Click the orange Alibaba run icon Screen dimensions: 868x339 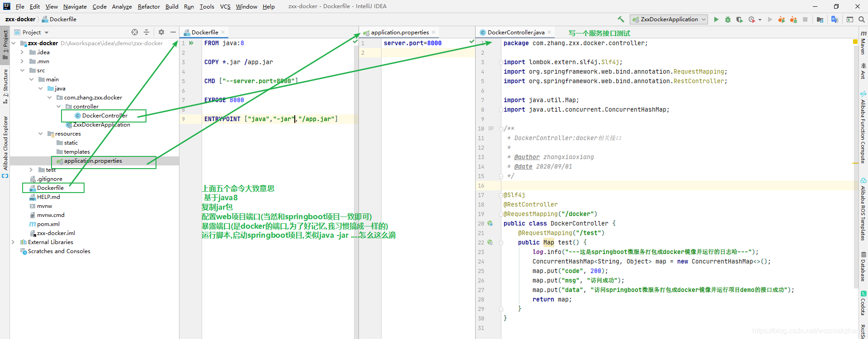click(x=782, y=19)
